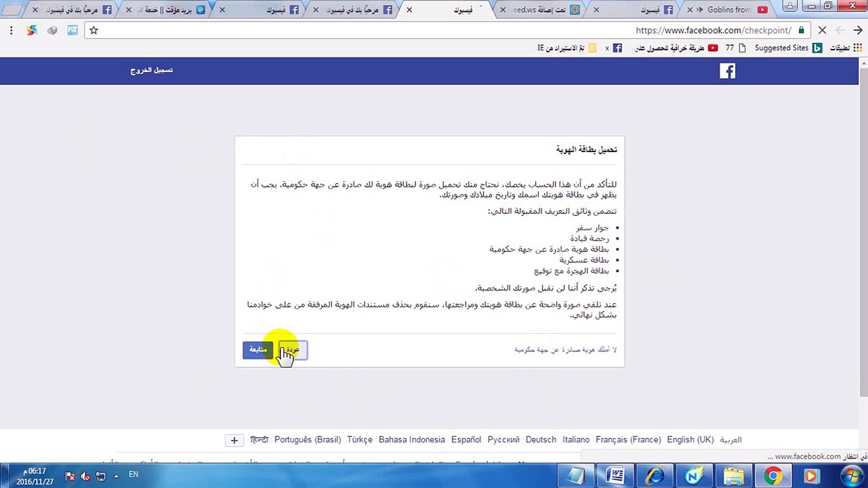The height and width of the screenshot is (488, 868).
Task: Open Chrome three-dot menu
Action: click(x=11, y=30)
